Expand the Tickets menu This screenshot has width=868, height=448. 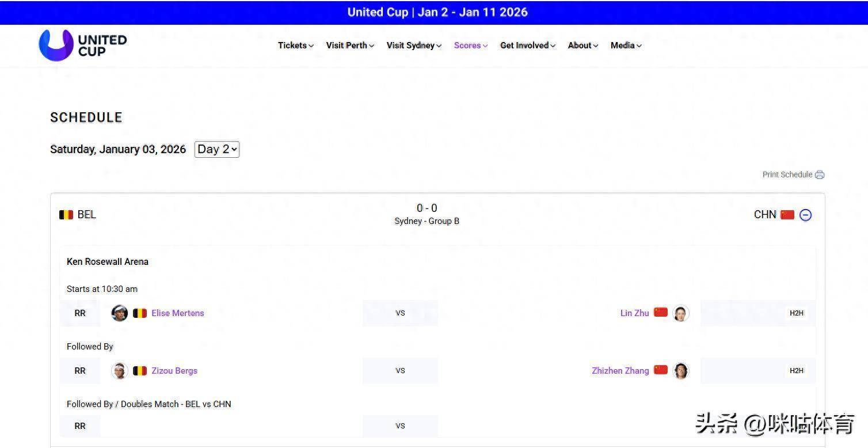tap(295, 45)
